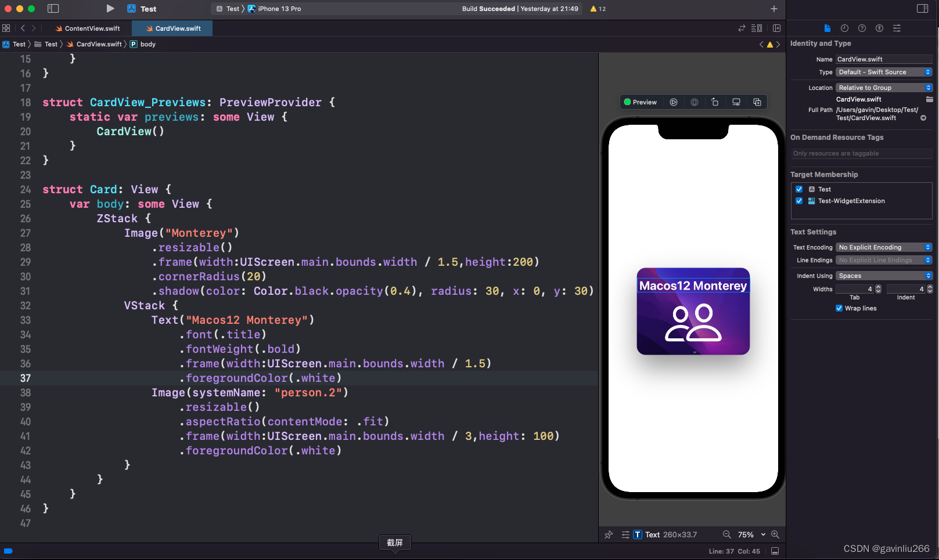939x560 pixels.
Task: Click the Test project breadcrumb
Action: pos(15,44)
